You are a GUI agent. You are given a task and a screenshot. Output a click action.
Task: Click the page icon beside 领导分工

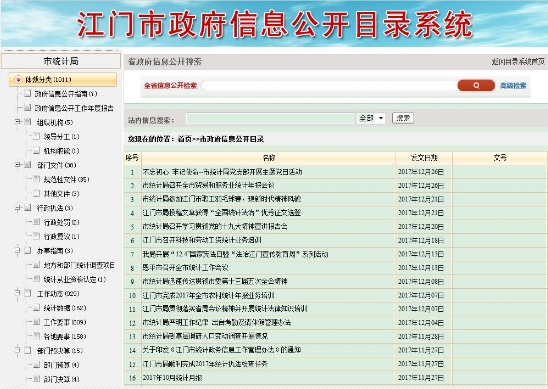[x=36, y=136]
